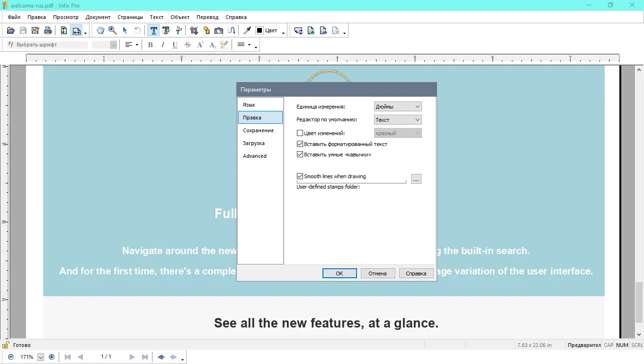Open the Документ menu
This screenshot has width=644, height=364.
pos(98,17)
